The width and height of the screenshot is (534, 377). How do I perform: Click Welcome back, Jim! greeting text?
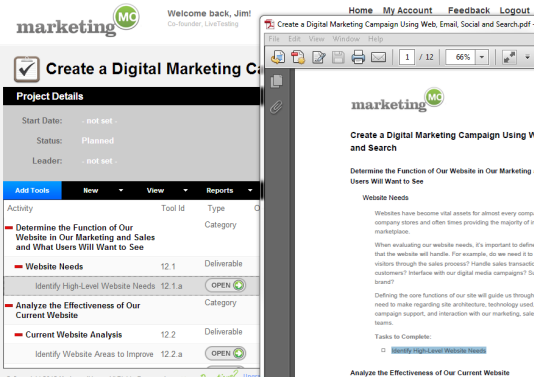click(209, 14)
